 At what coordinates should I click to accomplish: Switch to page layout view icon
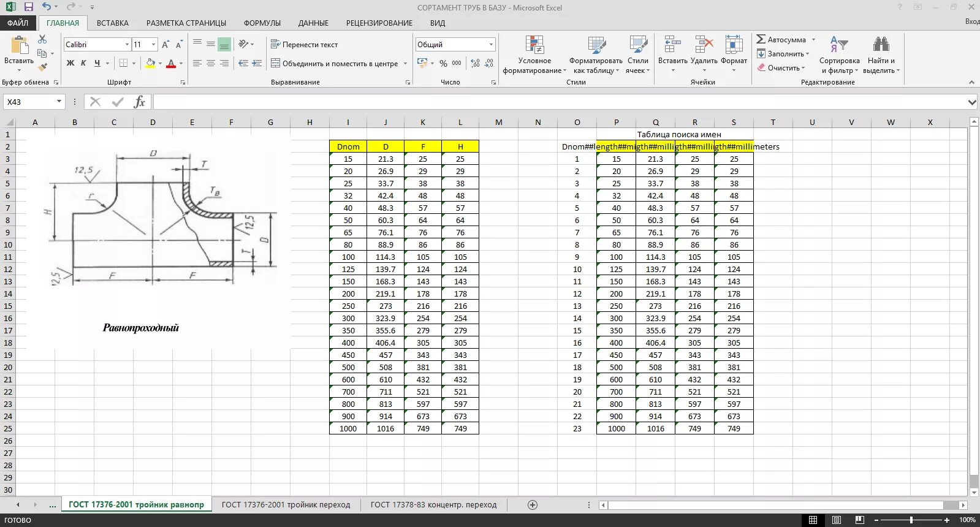pyautogui.click(x=837, y=520)
